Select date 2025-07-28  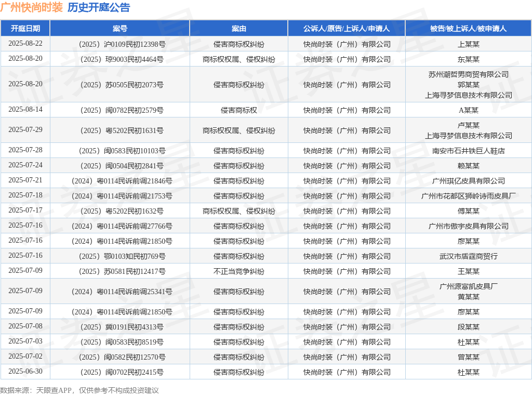click(x=25, y=150)
